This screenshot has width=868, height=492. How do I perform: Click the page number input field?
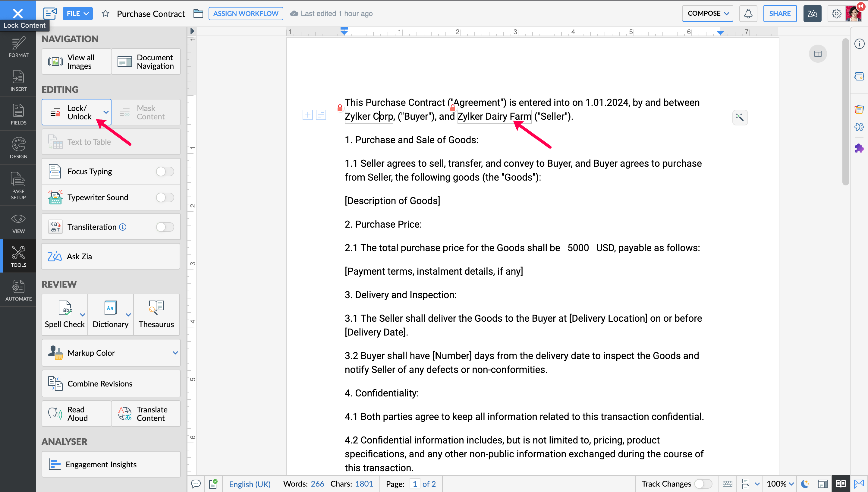[x=415, y=484]
